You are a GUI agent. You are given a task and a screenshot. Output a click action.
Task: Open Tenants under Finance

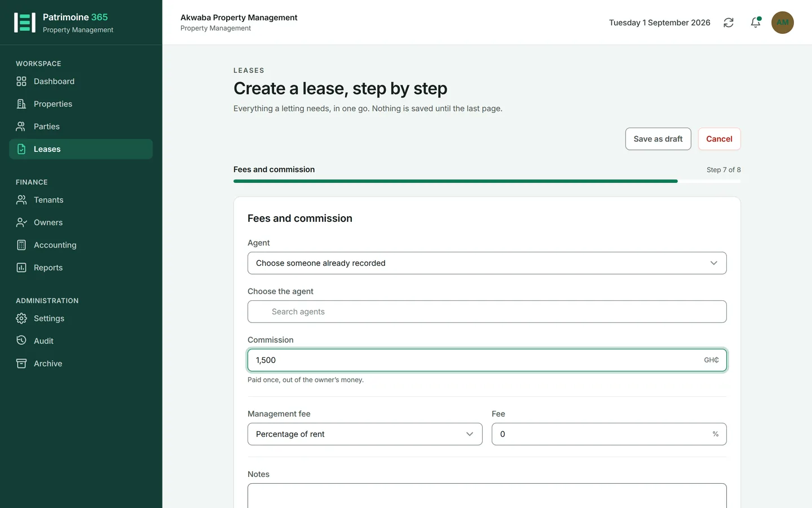tap(81, 200)
